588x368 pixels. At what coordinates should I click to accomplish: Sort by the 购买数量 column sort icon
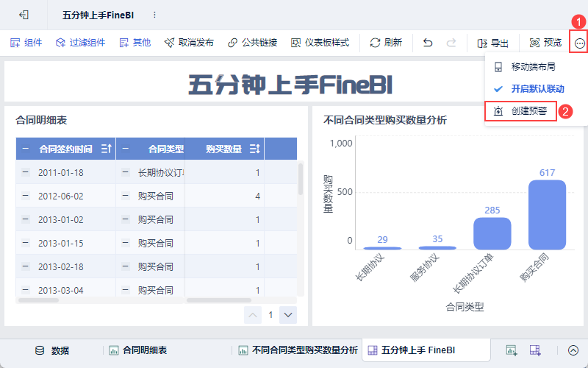[255, 149]
